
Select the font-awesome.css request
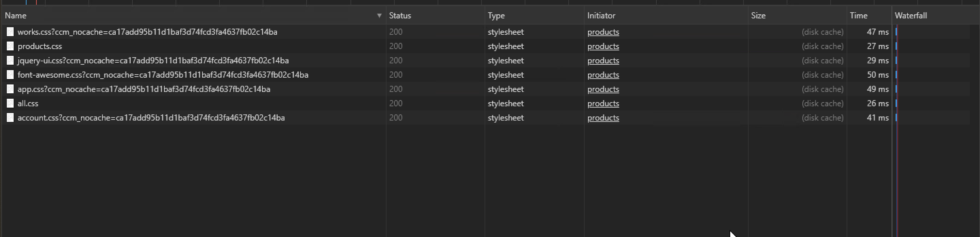pos(486,75)
